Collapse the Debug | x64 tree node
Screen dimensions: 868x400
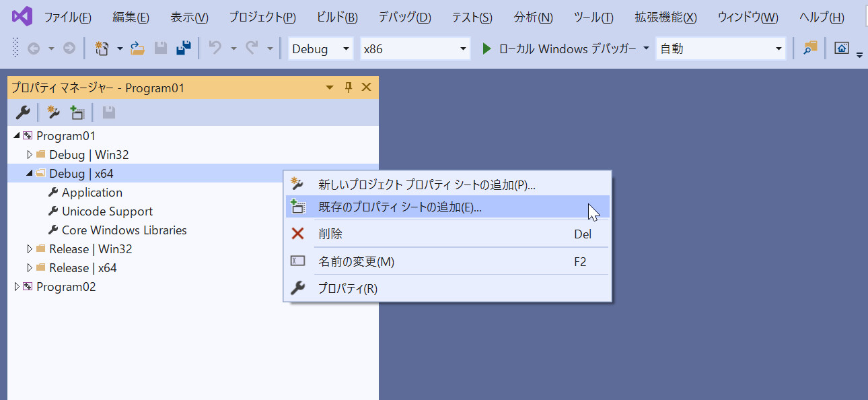(x=30, y=174)
